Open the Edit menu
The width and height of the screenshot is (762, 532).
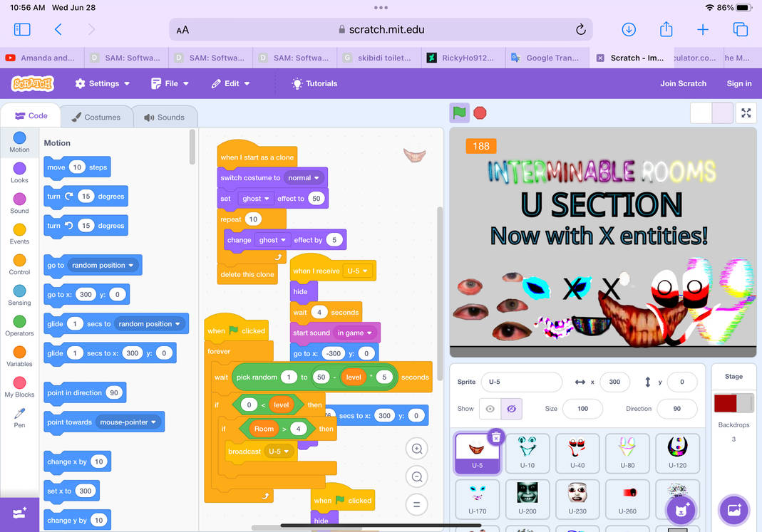point(230,83)
